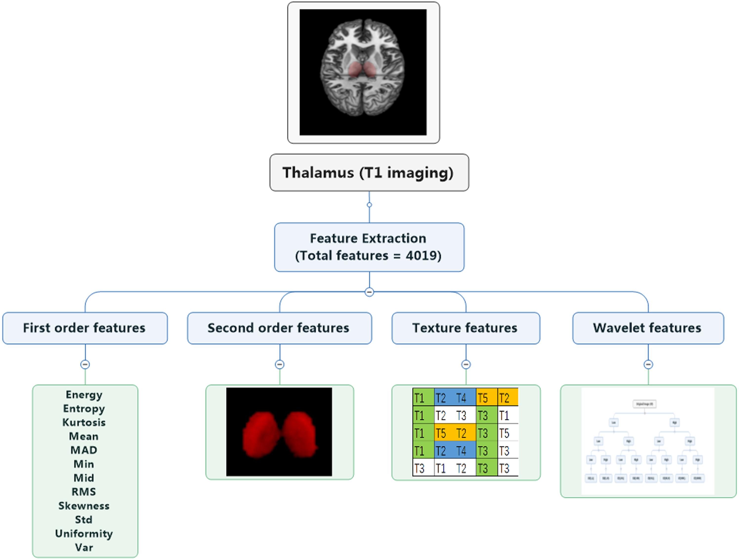Click the white T3 cell in bottom-left corner
This screenshot has height=560, width=739.
click(423, 468)
